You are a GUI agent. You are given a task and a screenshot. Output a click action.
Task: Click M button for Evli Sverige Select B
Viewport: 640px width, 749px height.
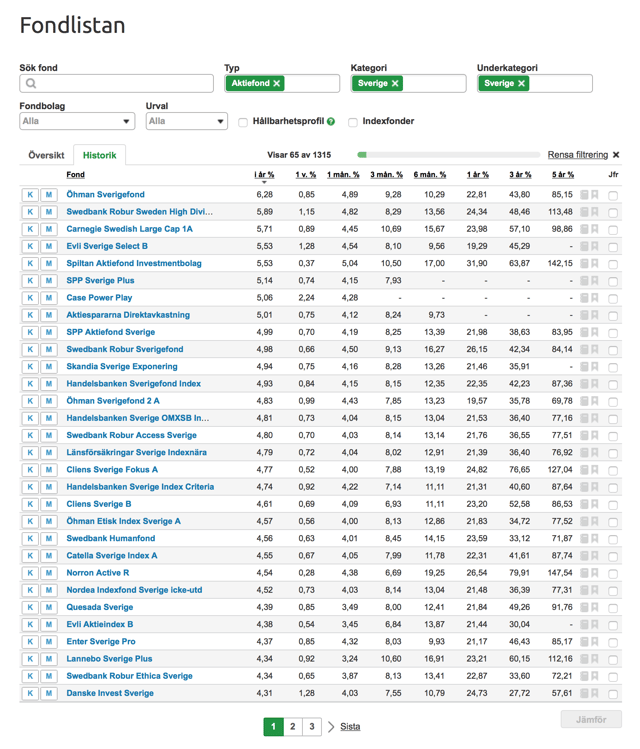click(x=49, y=246)
